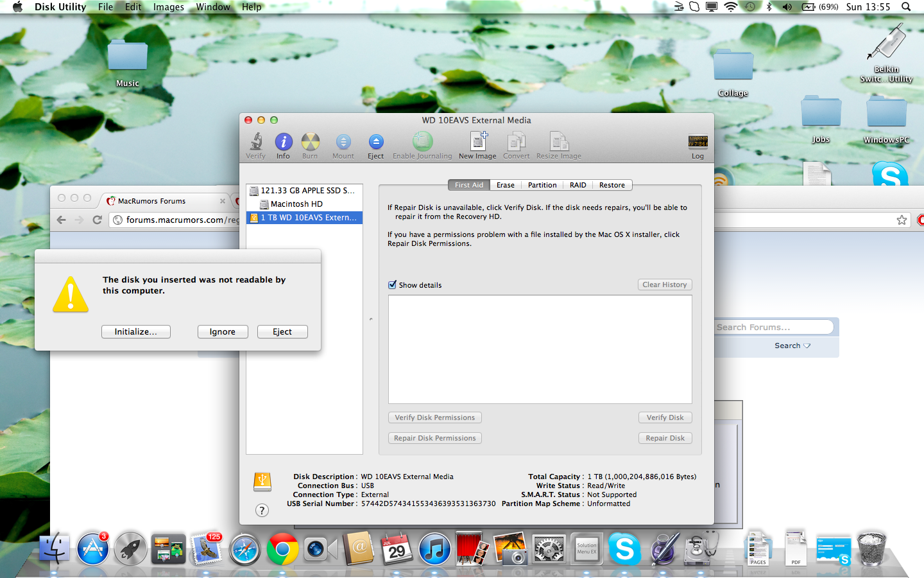Open Mail with 125 badge in Dock

coord(206,549)
